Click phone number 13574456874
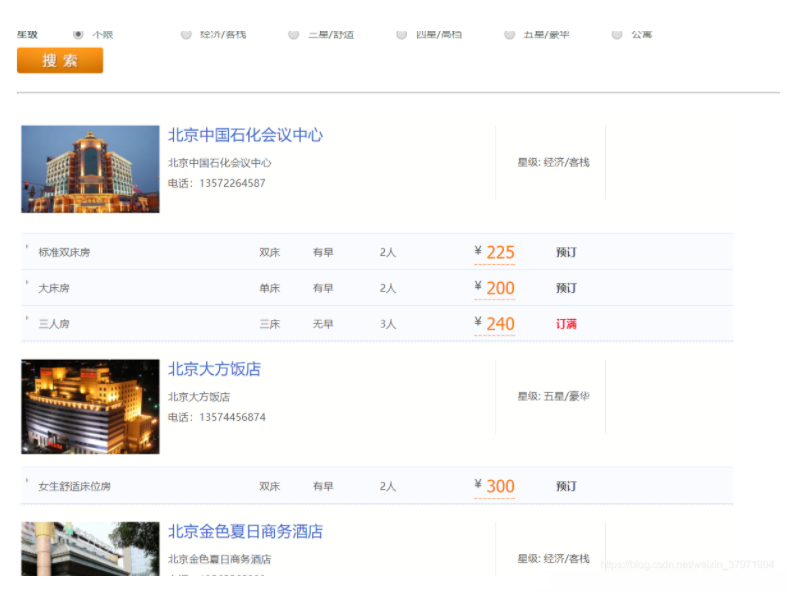This screenshot has height=601, width=796. pos(233,417)
